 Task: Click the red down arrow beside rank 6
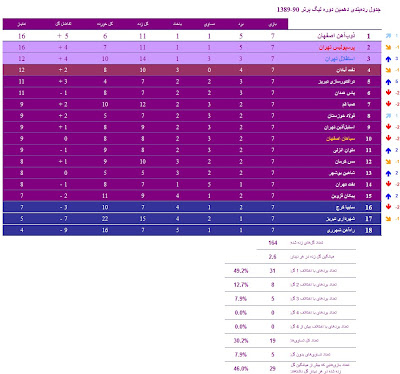point(388,93)
